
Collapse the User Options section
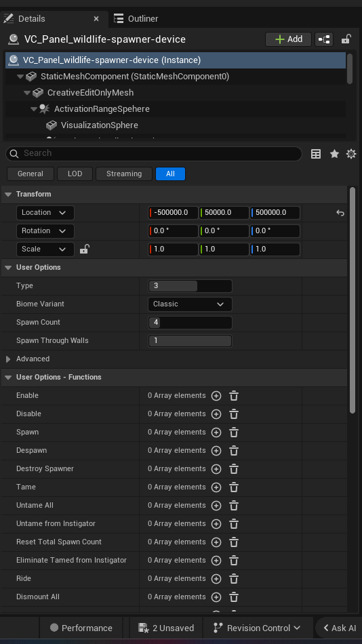point(8,267)
